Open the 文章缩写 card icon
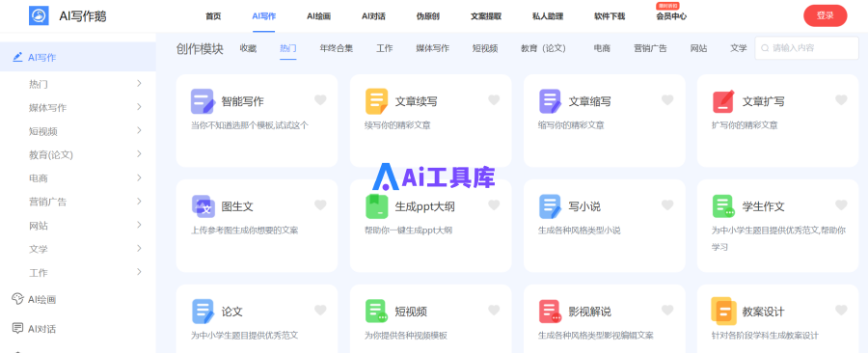Viewport: 868px width, 353px height. pyautogui.click(x=551, y=102)
